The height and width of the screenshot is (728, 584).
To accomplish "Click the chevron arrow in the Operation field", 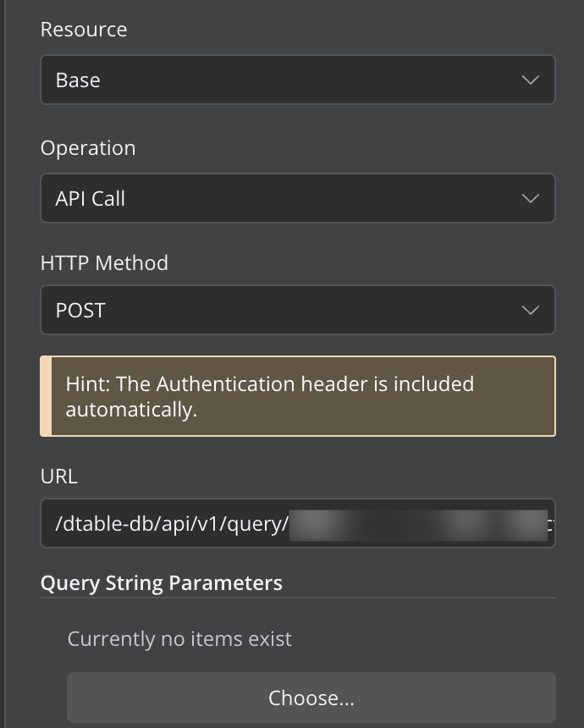I will (531, 199).
